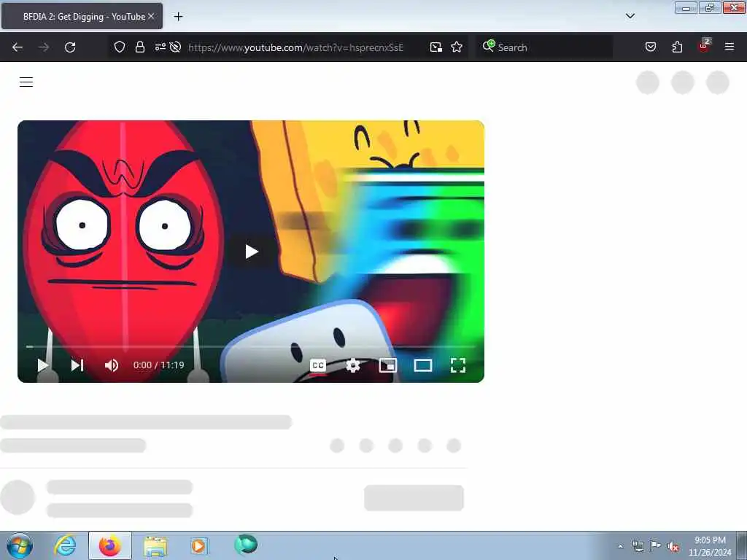The height and width of the screenshot is (560, 747).
Task: Show hidden system tray icons
Action: [x=620, y=546]
